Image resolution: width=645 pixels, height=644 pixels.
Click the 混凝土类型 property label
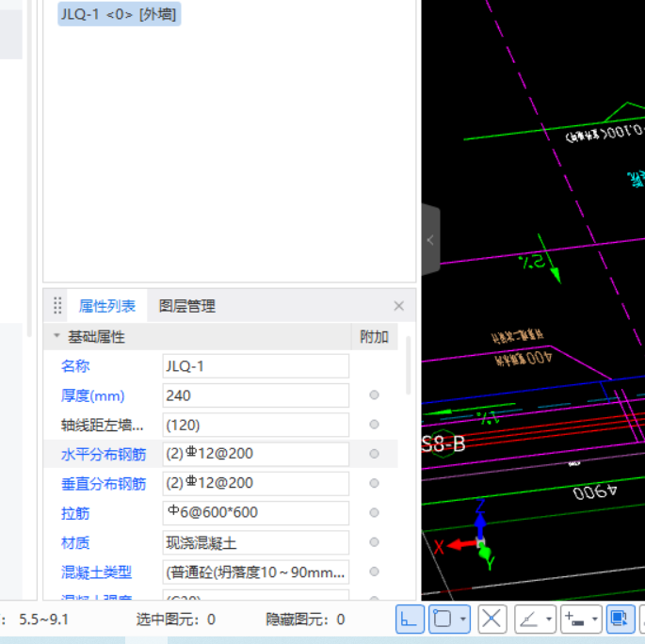click(96, 572)
